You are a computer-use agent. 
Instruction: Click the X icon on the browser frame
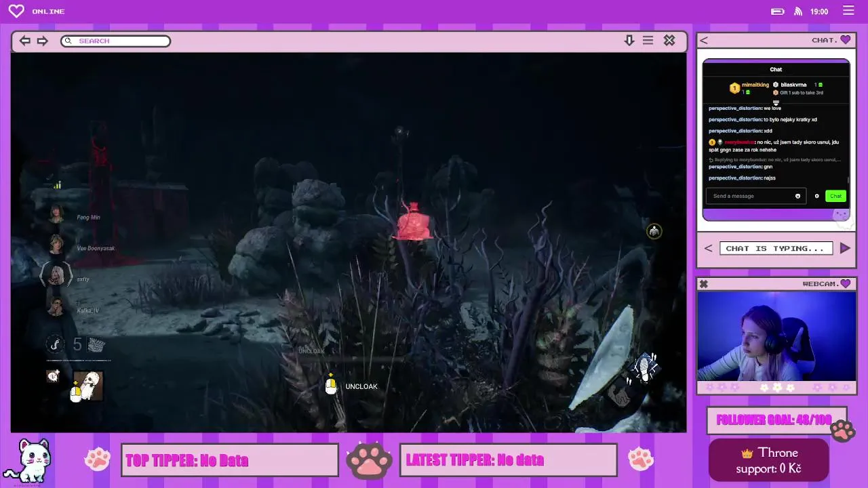pos(669,41)
